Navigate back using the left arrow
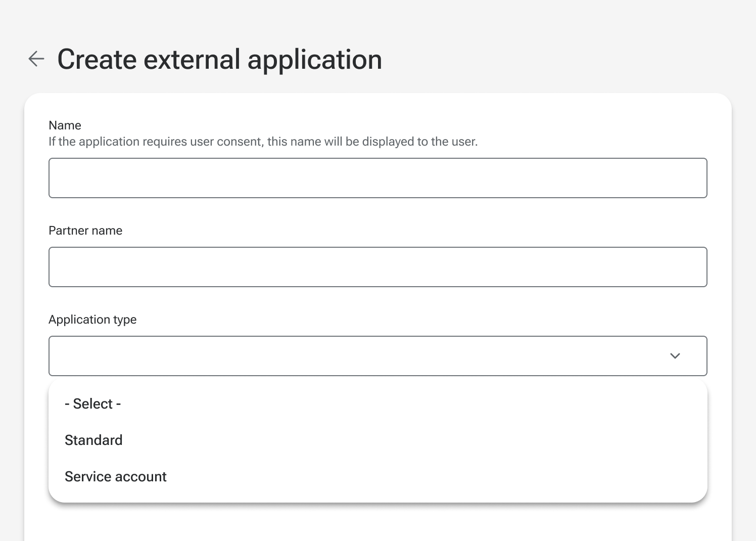756x541 pixels. click(36, 59)
